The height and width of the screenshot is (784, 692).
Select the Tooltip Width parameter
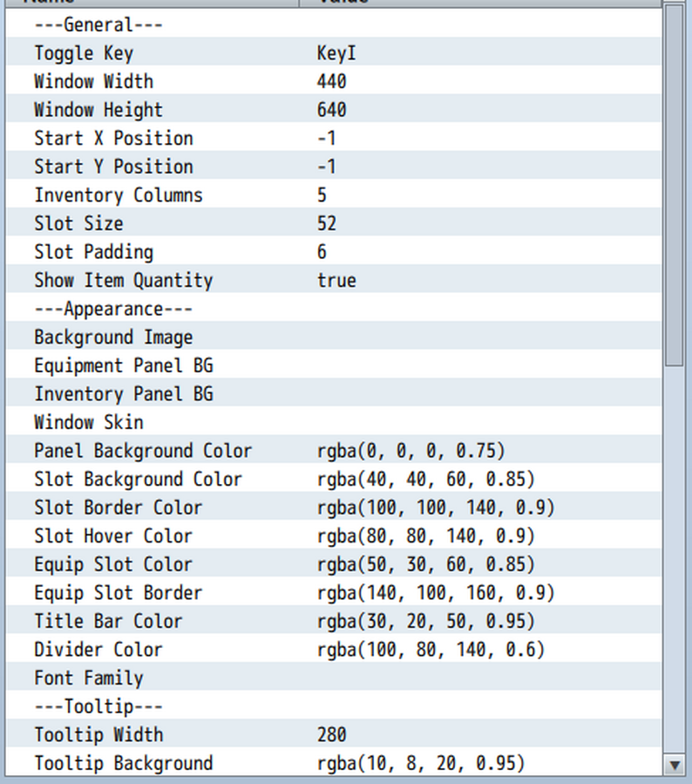click(x=334, y=735)
